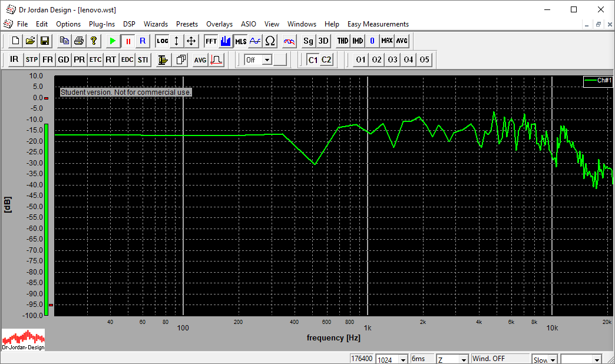Click the blue R reset icon
Viewport: 615px width, 364px height.
pyautogui.click(x=143, y=41)
